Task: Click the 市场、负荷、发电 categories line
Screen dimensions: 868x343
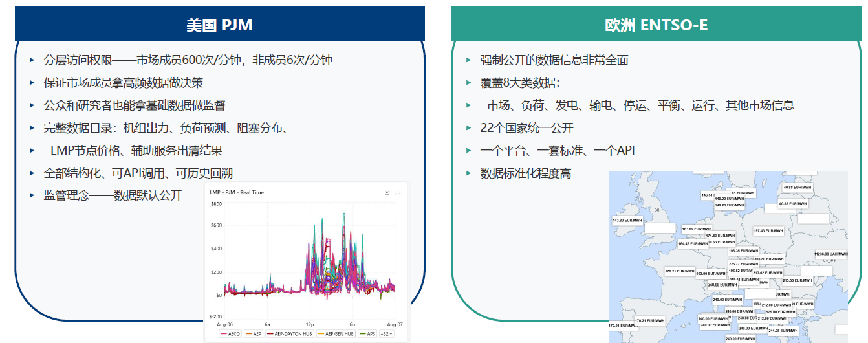Action: click(x=640, y=105)
